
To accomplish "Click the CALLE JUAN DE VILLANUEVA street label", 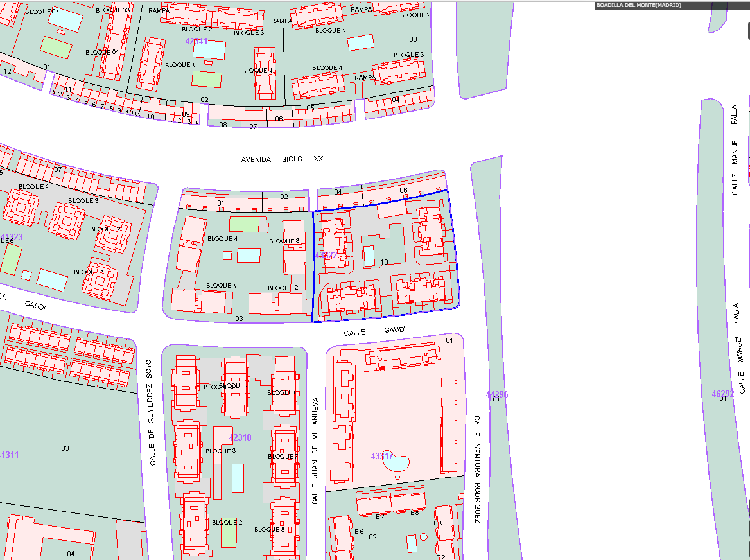I will pyautogui.click(x=315, y=449).
